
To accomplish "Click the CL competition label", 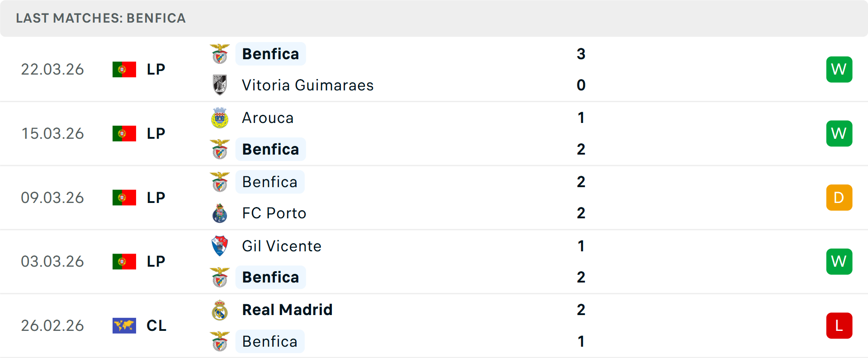I will click(x=156, y=325).
